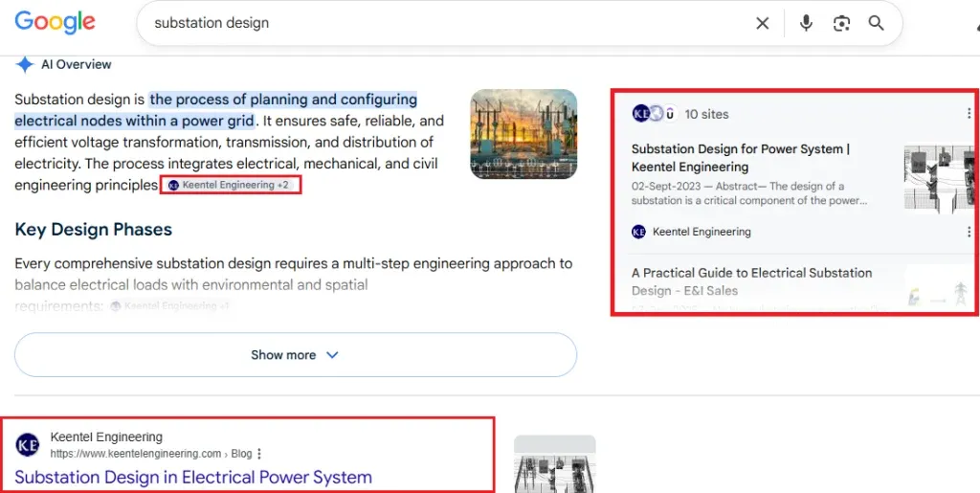Open 'Substation Design in Electrical Power System' result

[193, 478]
